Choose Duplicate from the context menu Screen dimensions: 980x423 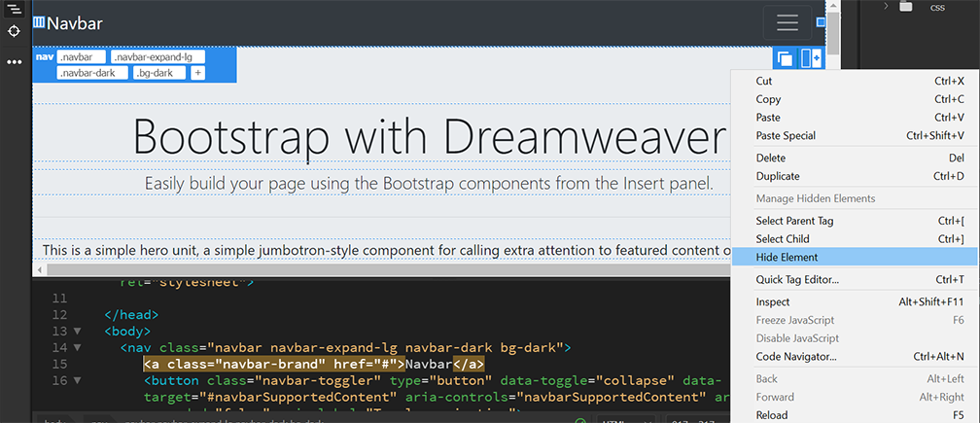click(854, 176)
